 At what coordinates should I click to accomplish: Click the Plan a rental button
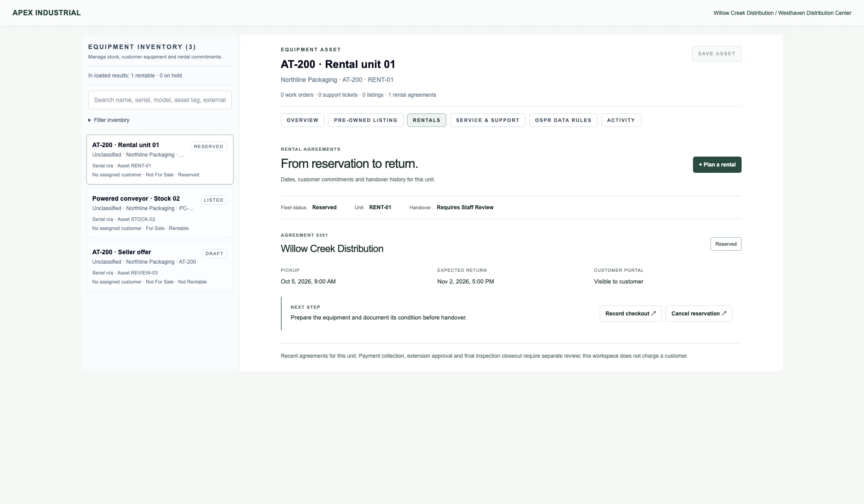coord(717,165)
